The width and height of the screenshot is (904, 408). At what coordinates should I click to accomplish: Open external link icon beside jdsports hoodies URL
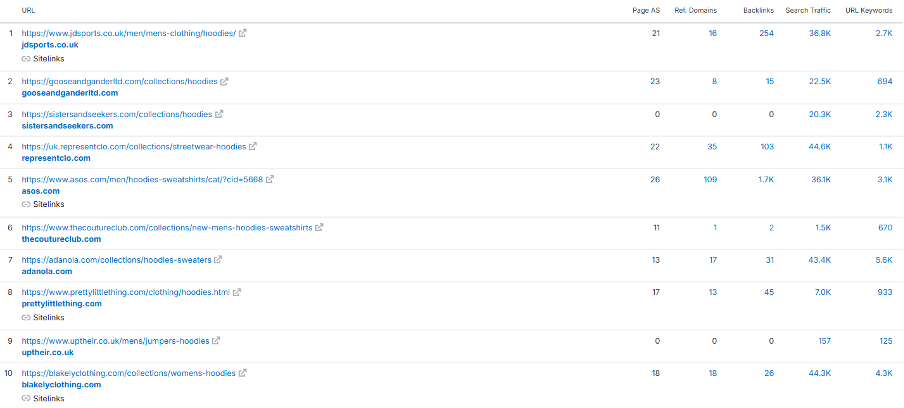243,33
